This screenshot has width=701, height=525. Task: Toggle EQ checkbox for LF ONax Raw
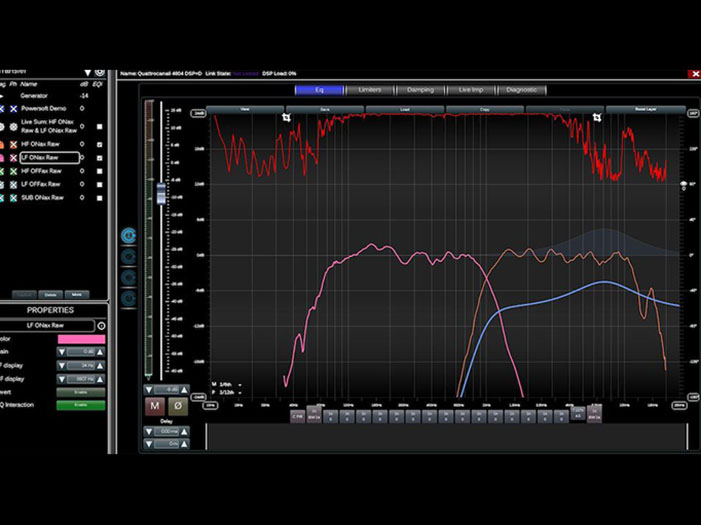tap(98, 158)
